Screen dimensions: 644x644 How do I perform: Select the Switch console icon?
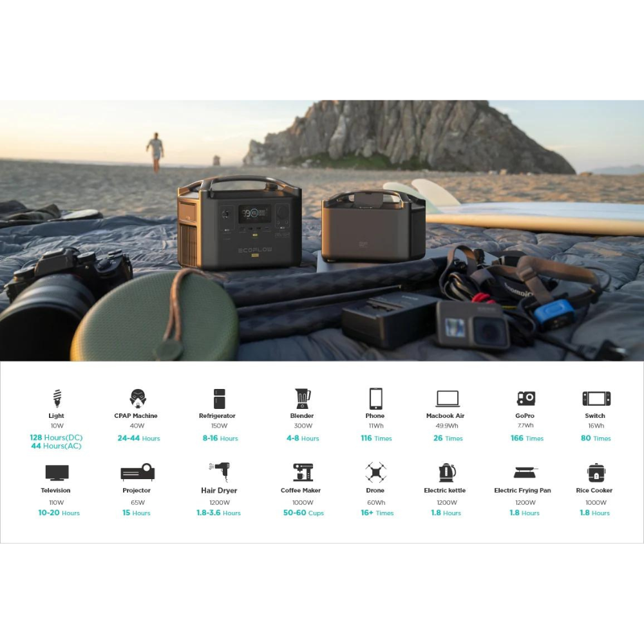coord(596,399)
